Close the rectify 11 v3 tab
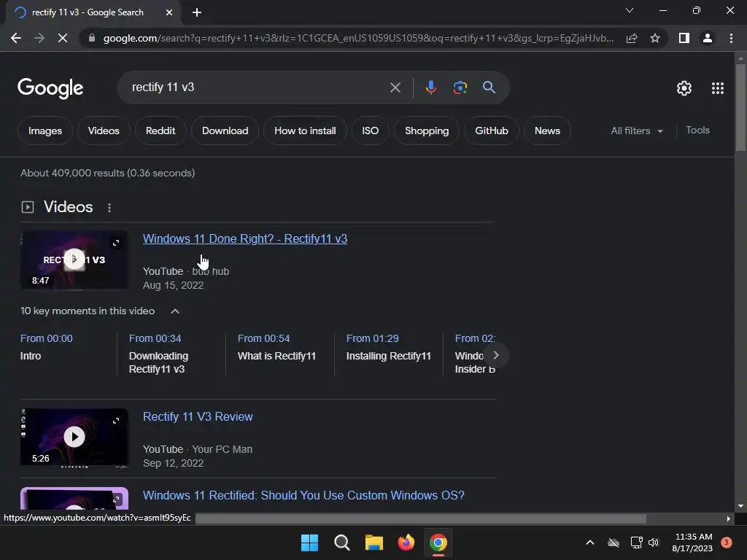747x560 pixels. tap(169, 12)
